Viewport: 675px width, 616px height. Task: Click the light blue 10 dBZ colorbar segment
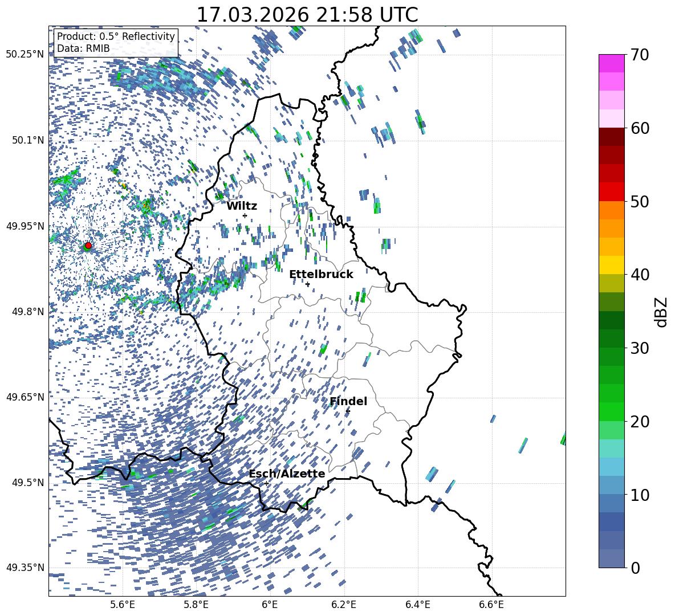tap(611, 485)
